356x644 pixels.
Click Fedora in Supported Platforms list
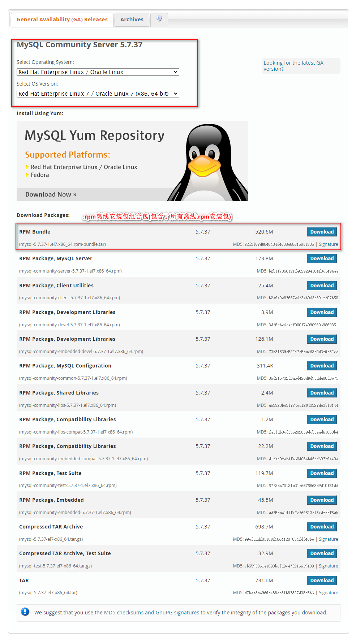point(40,175)
